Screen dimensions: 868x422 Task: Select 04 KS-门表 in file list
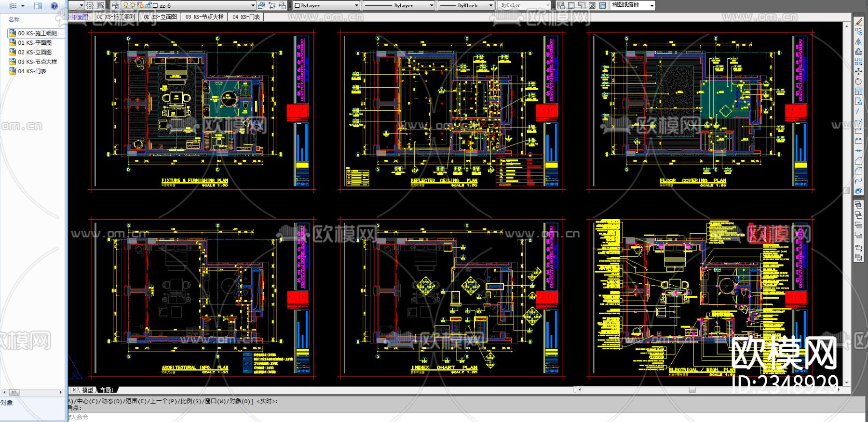[32, 71]
